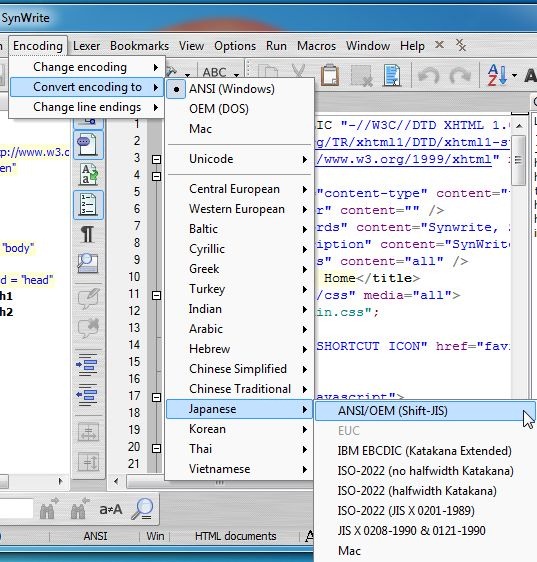
Task: Choose Change encoding menu entry
Action: tap(87, 67)
